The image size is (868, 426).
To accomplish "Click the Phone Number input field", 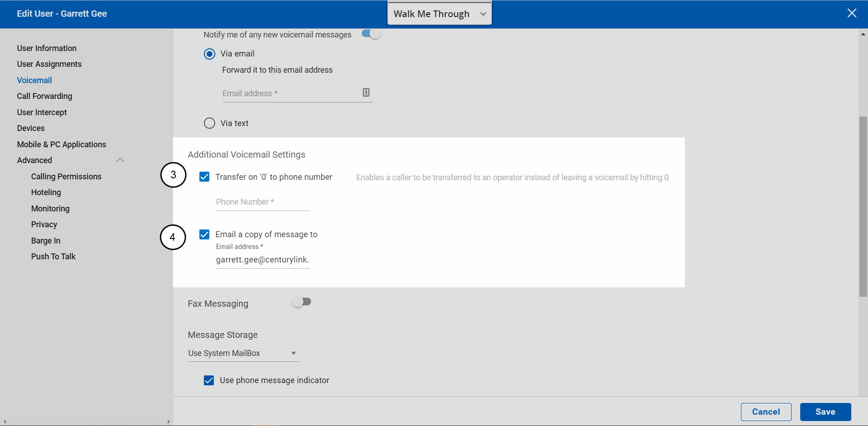I will tap(262, 202).
